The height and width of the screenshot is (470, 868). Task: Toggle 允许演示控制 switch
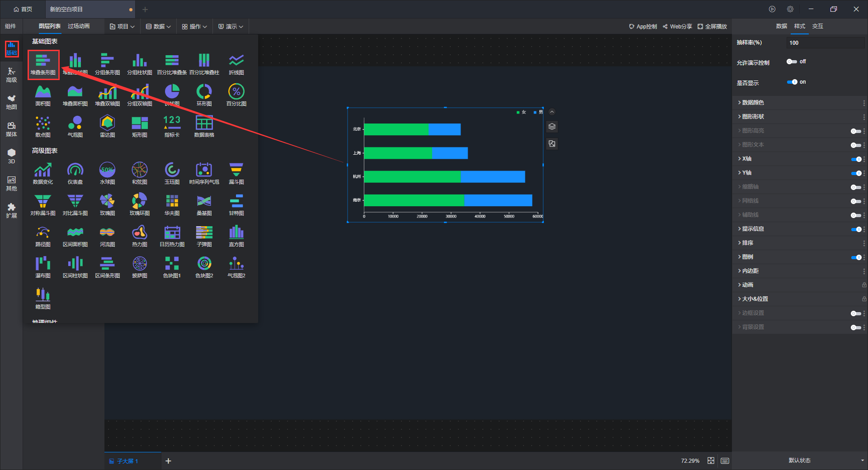[x=792, y=62]
